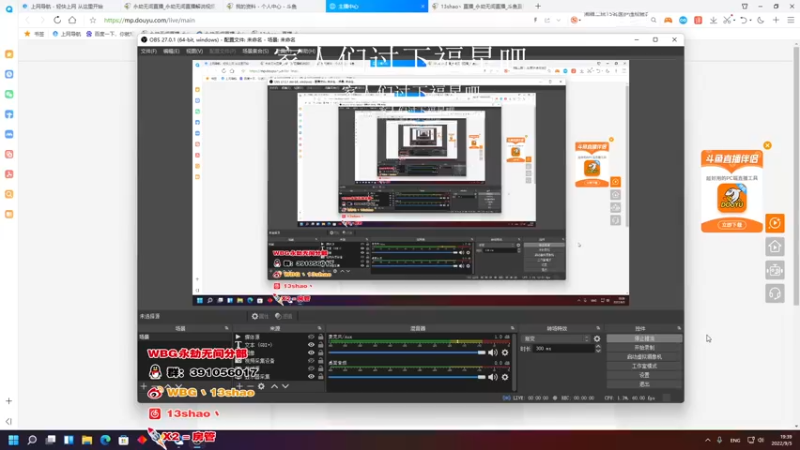
Task: Open the 上网导航 bookmark link
Action: pos(67,34)
